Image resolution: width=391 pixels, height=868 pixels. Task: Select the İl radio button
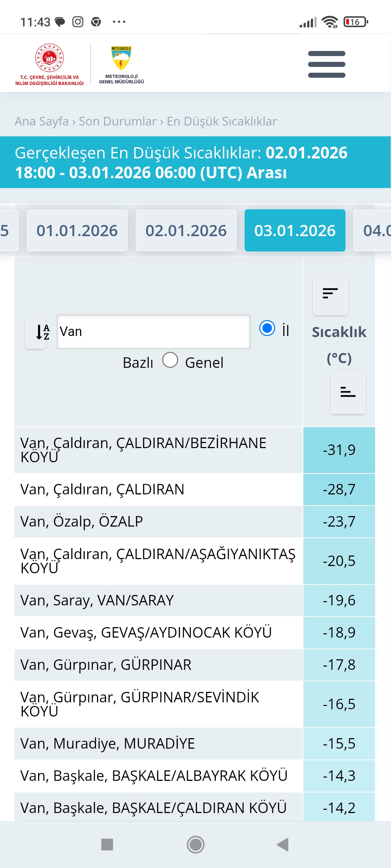click(x=267, y=328)
